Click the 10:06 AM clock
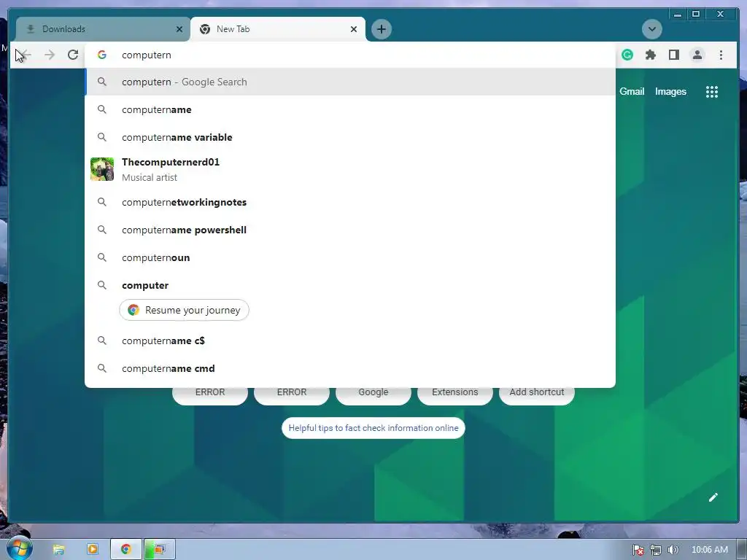 [x=709, y=550]
